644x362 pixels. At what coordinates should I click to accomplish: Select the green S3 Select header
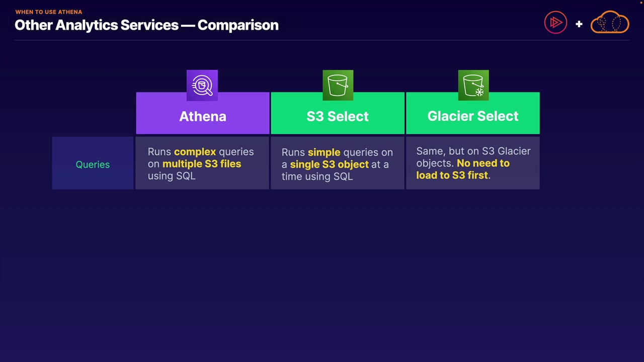[x=338, y=116]
